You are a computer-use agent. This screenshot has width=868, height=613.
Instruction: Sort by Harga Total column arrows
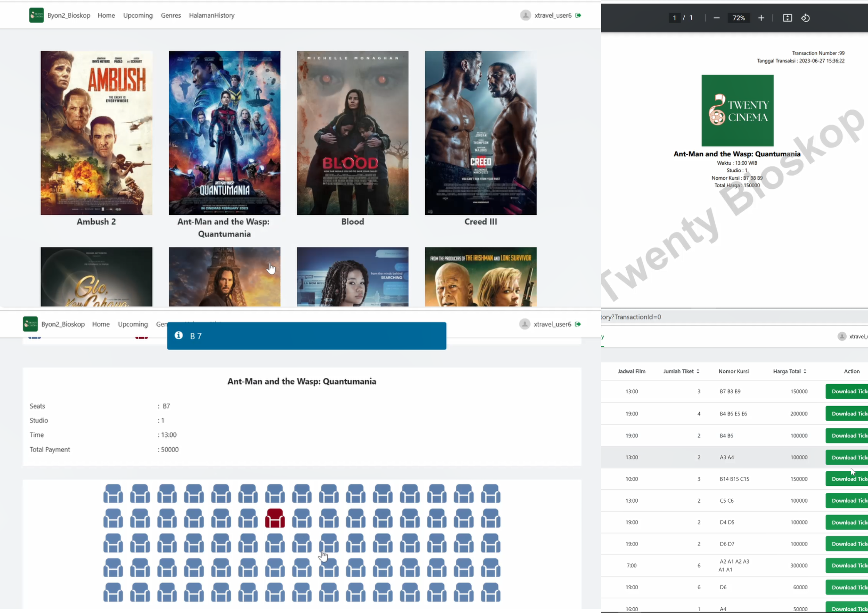805,371
